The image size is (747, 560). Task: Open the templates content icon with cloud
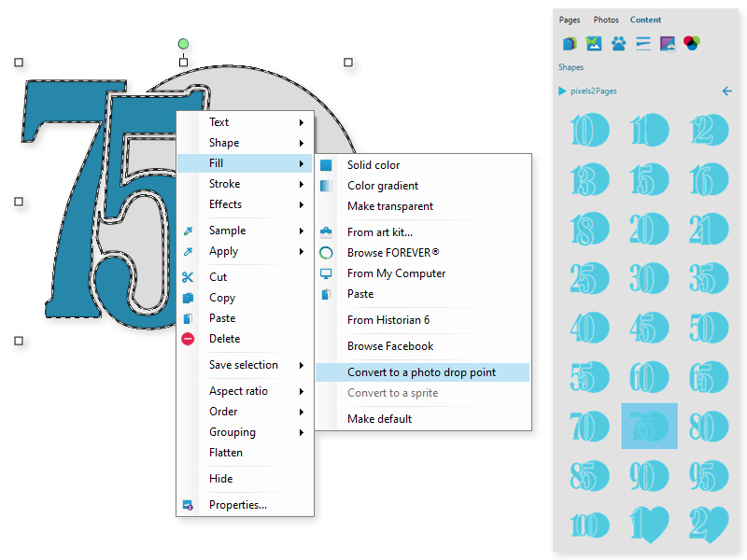click(x=668, y=44)
